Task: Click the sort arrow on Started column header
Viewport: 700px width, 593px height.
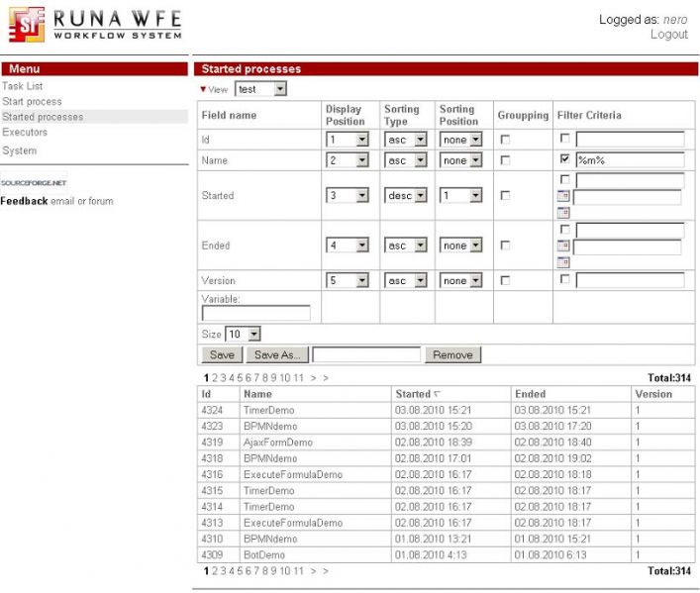Action: (437, 394)
